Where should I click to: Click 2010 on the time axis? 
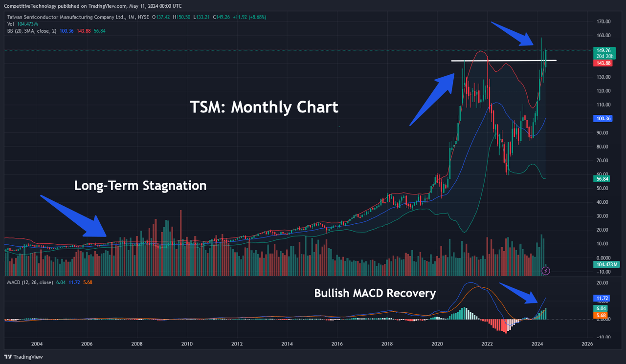coord(187,344)
